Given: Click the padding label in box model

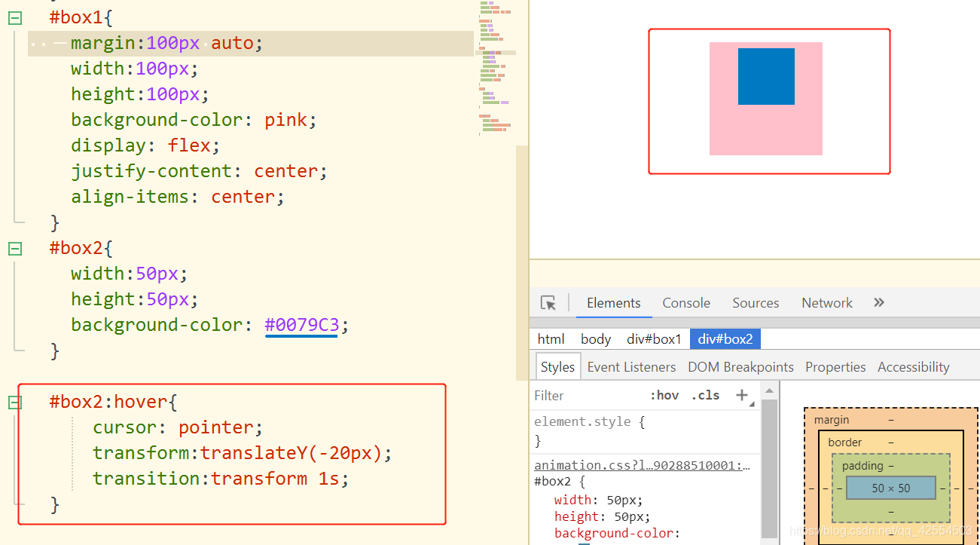Looking at the screenshot, I should [x=862, y=466].
